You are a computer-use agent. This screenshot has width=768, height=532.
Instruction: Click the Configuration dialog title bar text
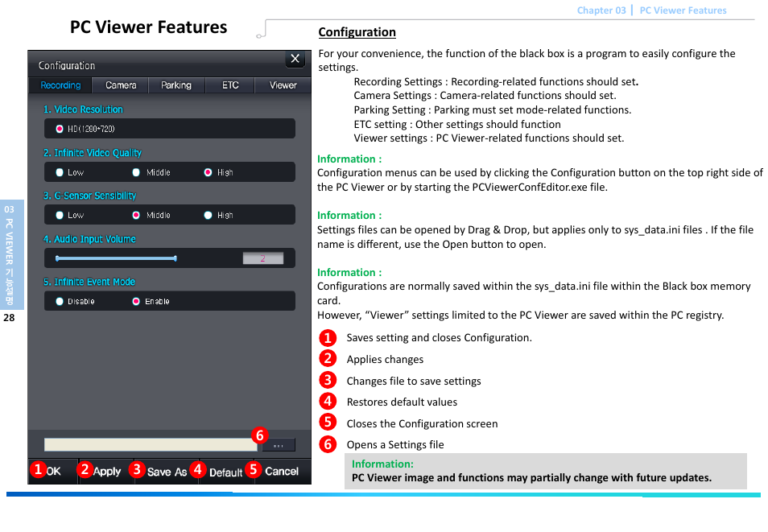[67, 66]
